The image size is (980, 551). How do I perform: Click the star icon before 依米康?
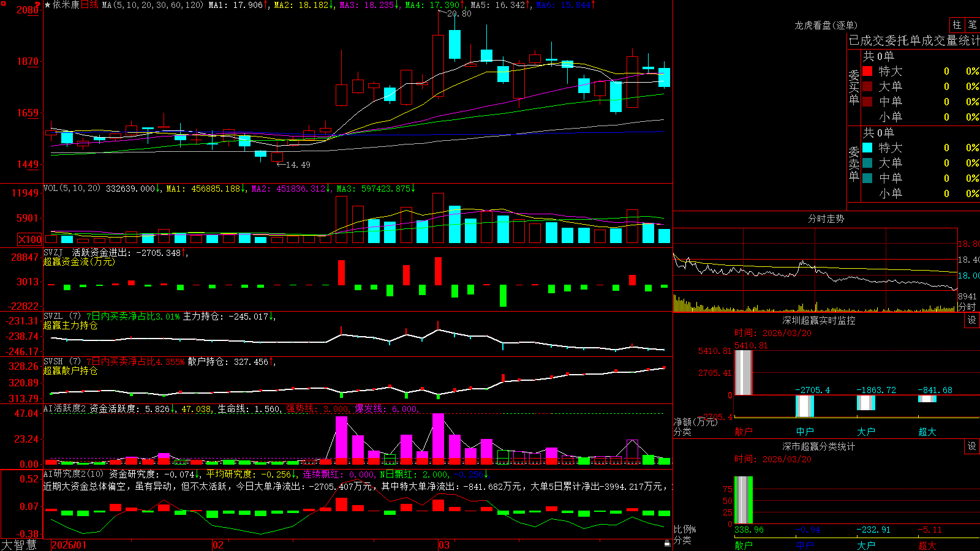[47, 5]
